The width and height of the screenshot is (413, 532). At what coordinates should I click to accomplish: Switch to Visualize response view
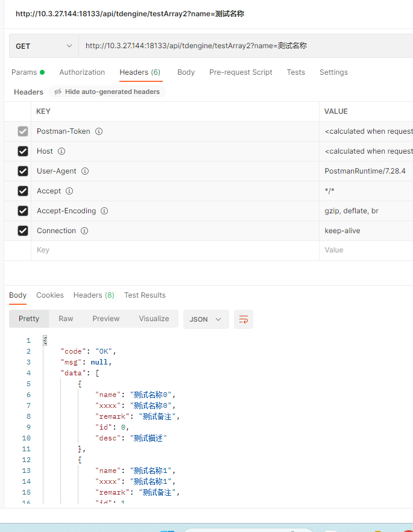[154, 319]
